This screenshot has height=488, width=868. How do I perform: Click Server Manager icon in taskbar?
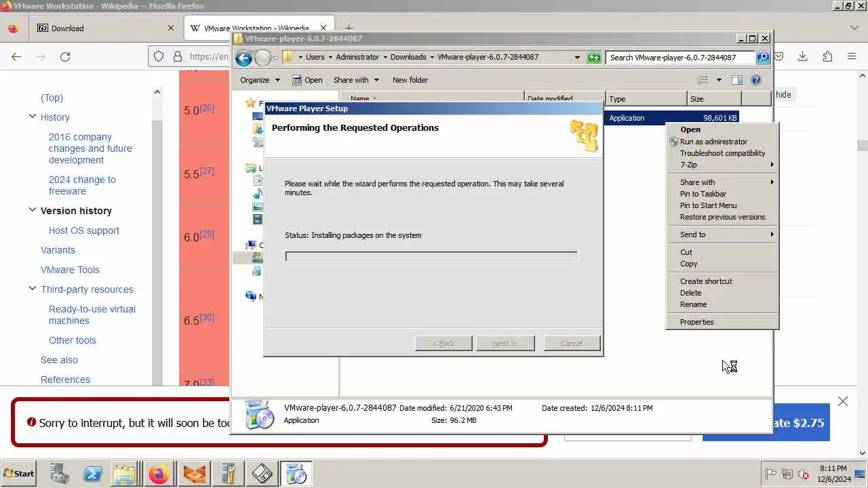tap(58, 474)
